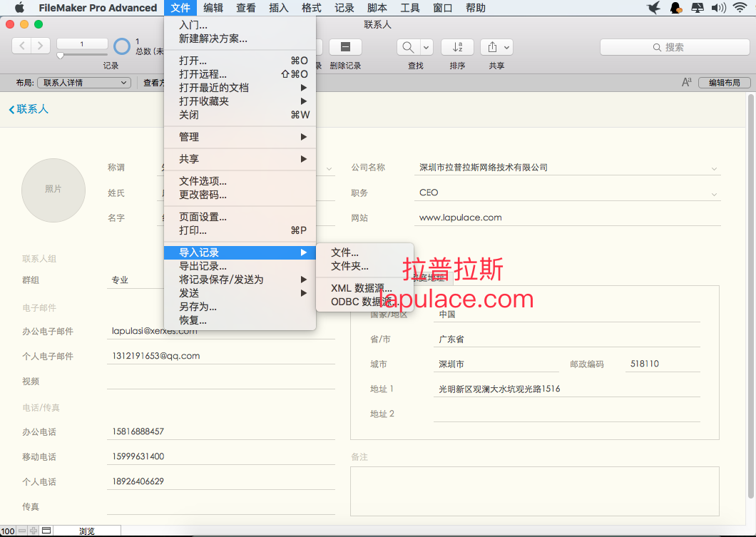This screenshot has height=537, width=756.
Task: Go to previous record arrow
Action: coord(21,46)
